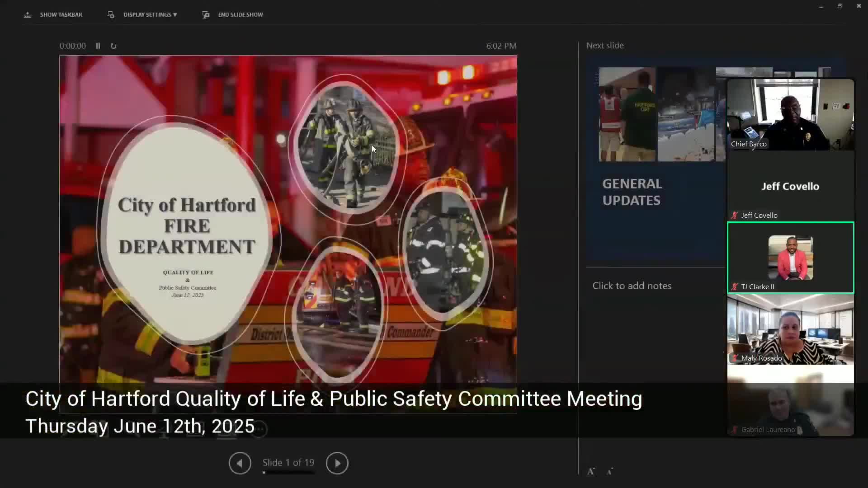This screenshot has width=868, height=488.
Task: Open the Display Settings dropdown
Action: (150, 15)
